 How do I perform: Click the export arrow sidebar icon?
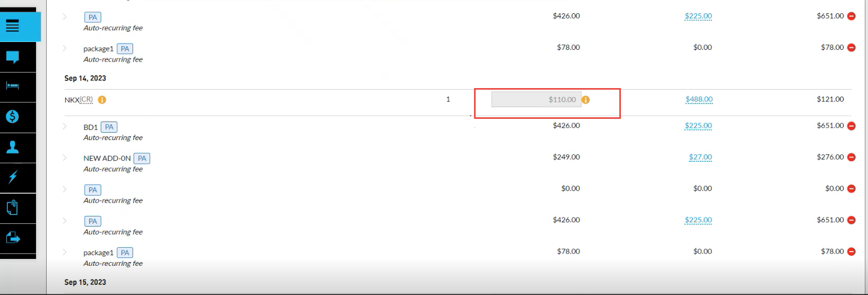[x=13, y=238]
